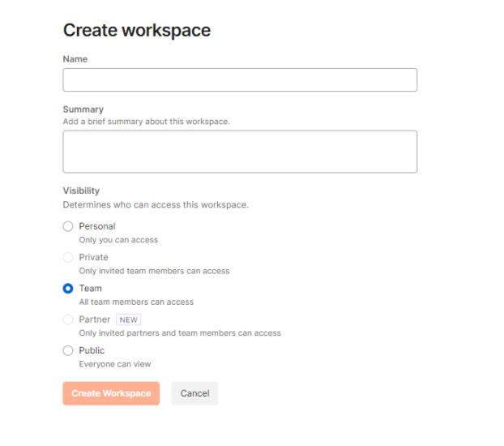Select the Partner radio button circle
This screenshot has height=446, width=504.
(68, 319)
